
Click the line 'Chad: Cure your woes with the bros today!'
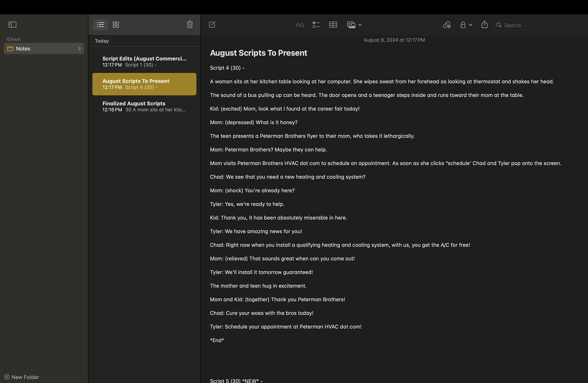click(x=262, y=313)
